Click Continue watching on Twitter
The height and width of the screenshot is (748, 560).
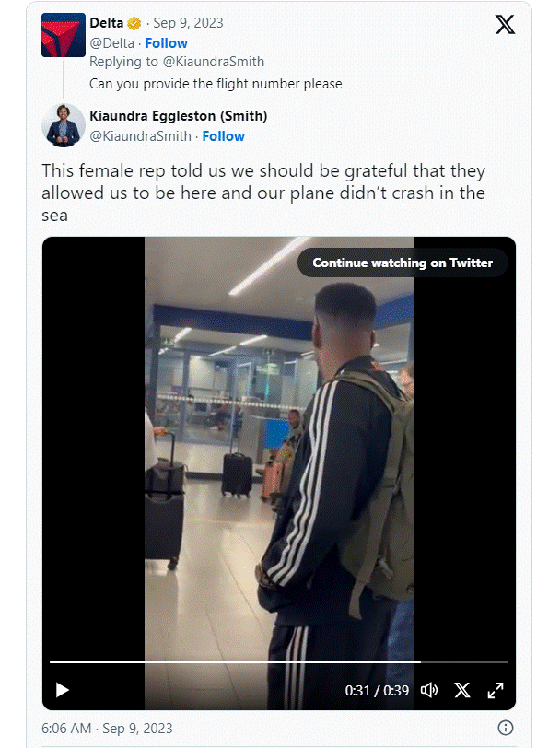click(402, 263)
